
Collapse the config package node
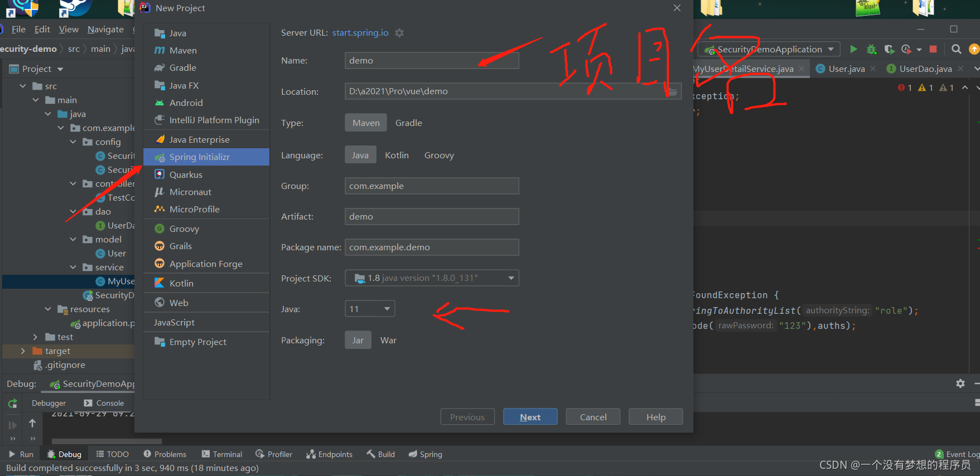pyautogui.click(x=73, y=142)
